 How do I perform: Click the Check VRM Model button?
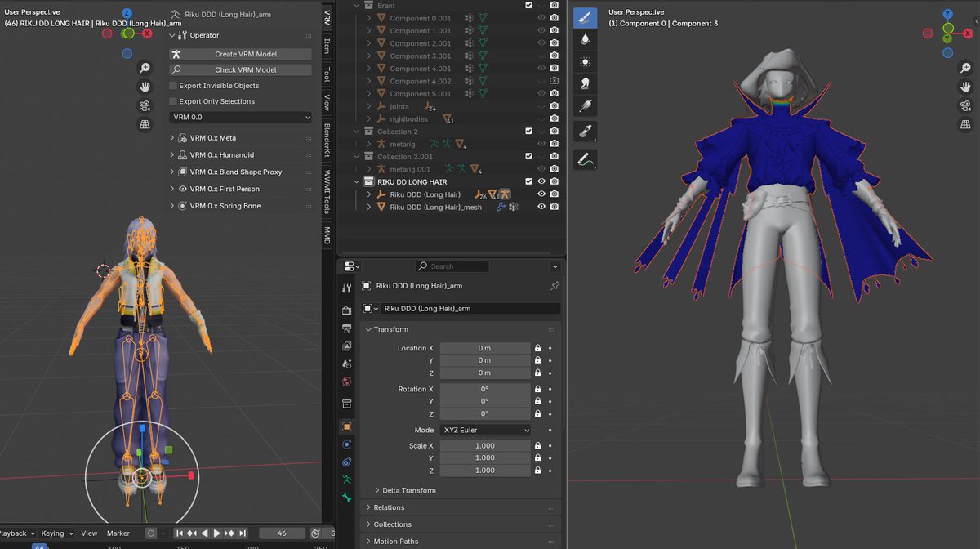(240, 70)
